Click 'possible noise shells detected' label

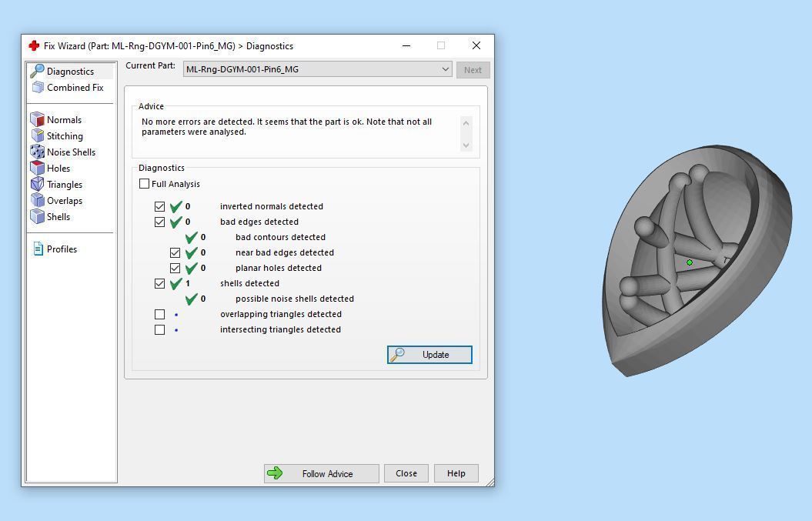(x=295, y=299)
